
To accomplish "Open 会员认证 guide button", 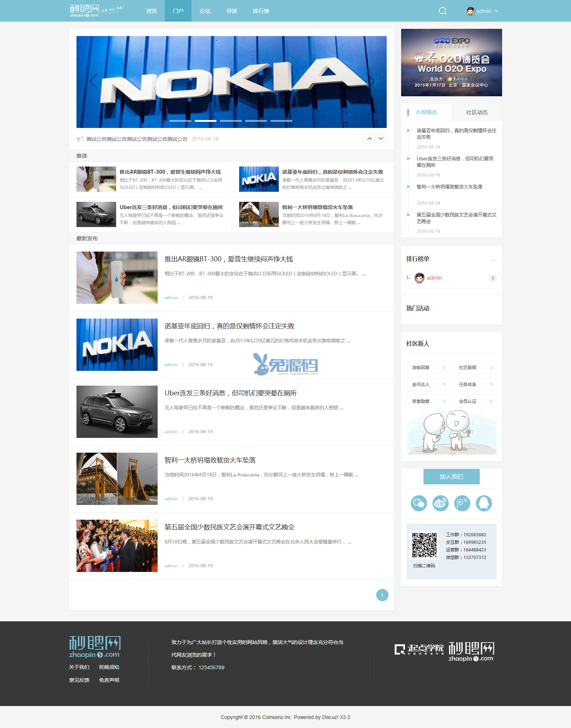I will coord(475,401).
